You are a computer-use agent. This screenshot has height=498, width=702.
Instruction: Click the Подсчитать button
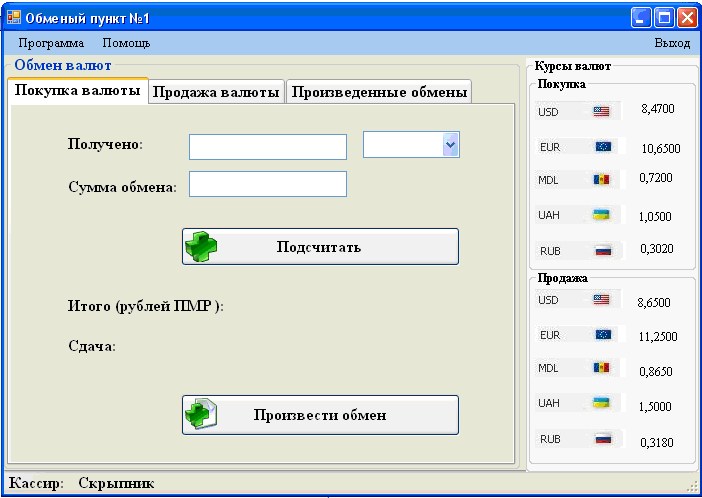[x=321, y=247]
